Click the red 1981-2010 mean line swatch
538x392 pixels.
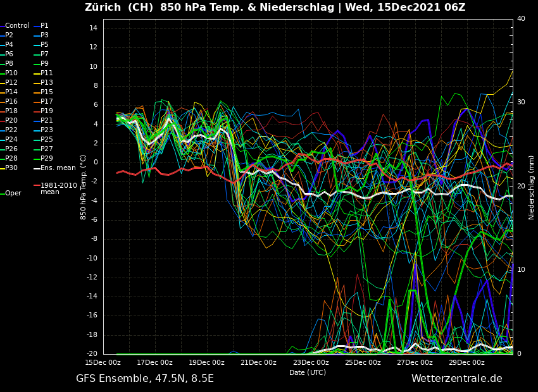pos(37,186)
